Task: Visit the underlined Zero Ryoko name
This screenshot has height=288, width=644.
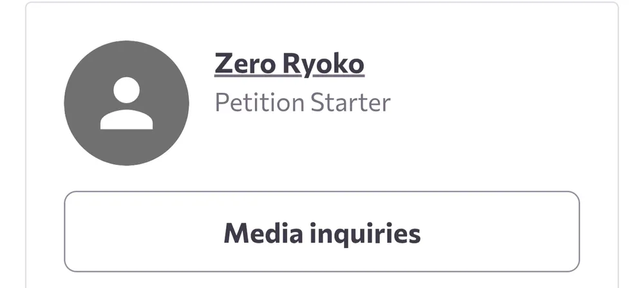Action: click(x=289, y=64)
